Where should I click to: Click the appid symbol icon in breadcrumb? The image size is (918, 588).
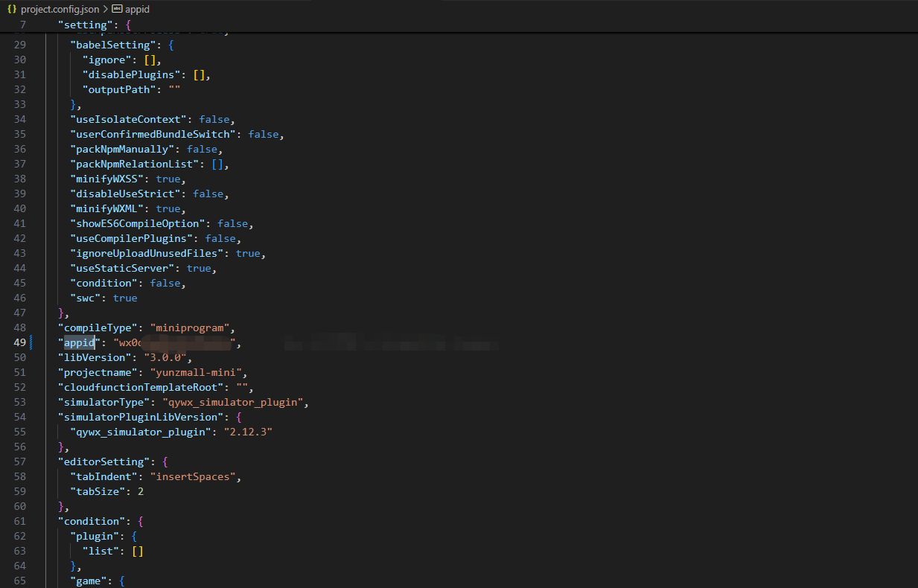tap(116, 8)
